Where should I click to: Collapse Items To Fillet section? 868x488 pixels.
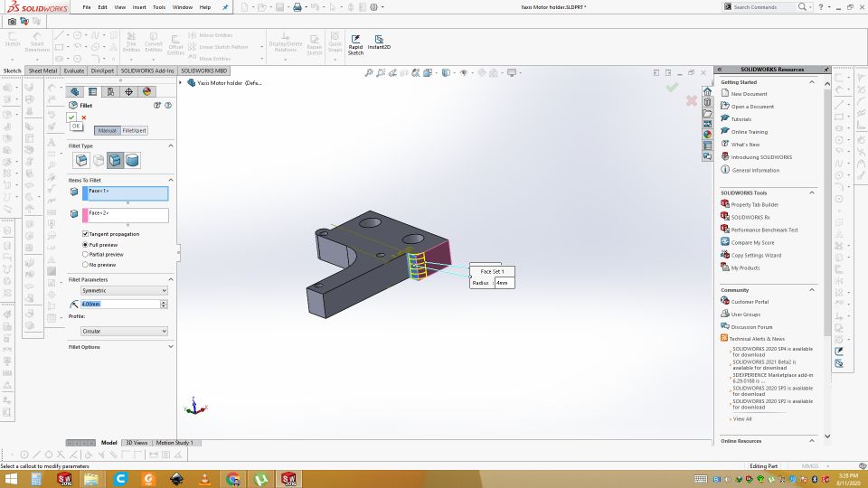[171, 180]
